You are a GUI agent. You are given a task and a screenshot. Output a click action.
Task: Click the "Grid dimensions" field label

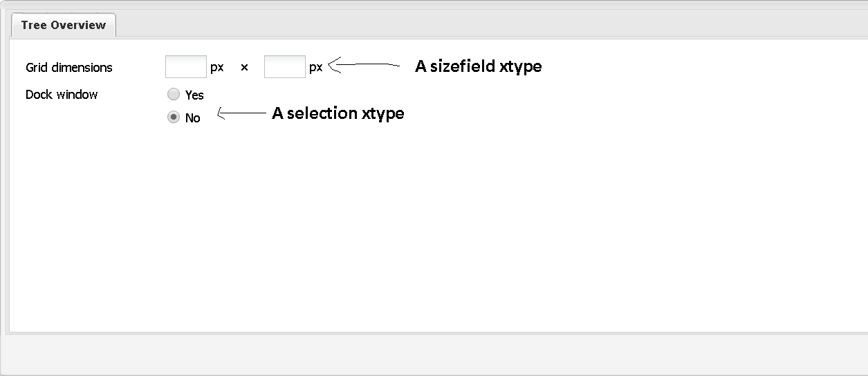coord(68,68)
